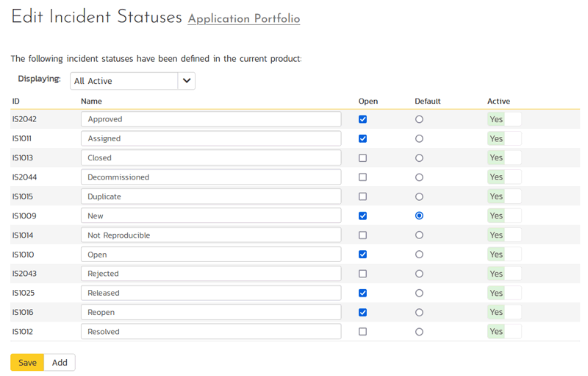Set Assigned as the default status
Viewport: 588px width, 376px height.
[x=419, y=138]
